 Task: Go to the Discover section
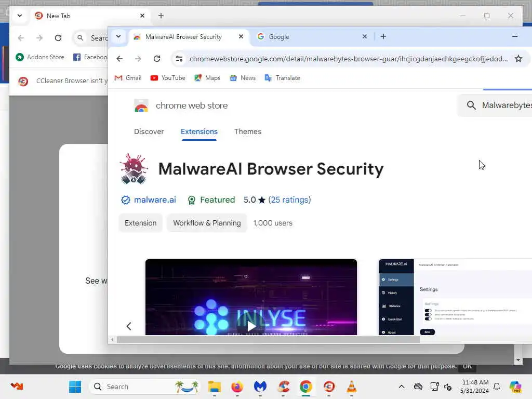149,131
